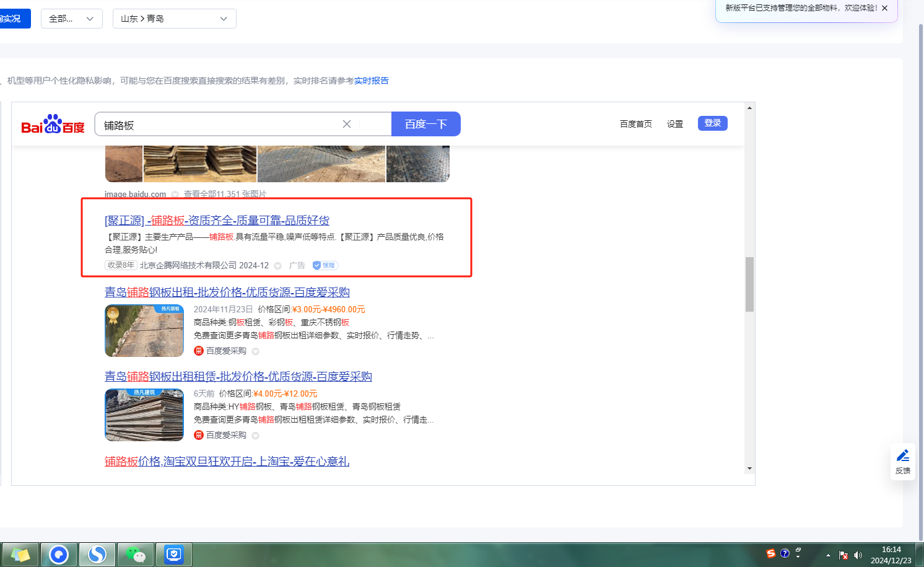Click the stacked steel plates image at top
The height and width of the screenshot is (567, 924).
pos(200,164)
